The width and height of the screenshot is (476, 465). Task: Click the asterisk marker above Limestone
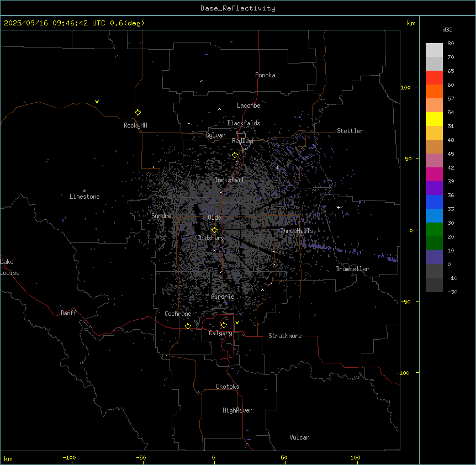[84, 191]
